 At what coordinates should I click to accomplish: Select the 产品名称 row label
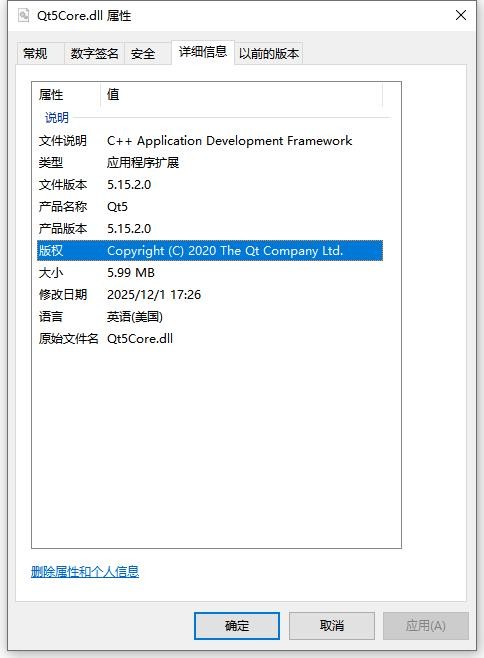63,206
